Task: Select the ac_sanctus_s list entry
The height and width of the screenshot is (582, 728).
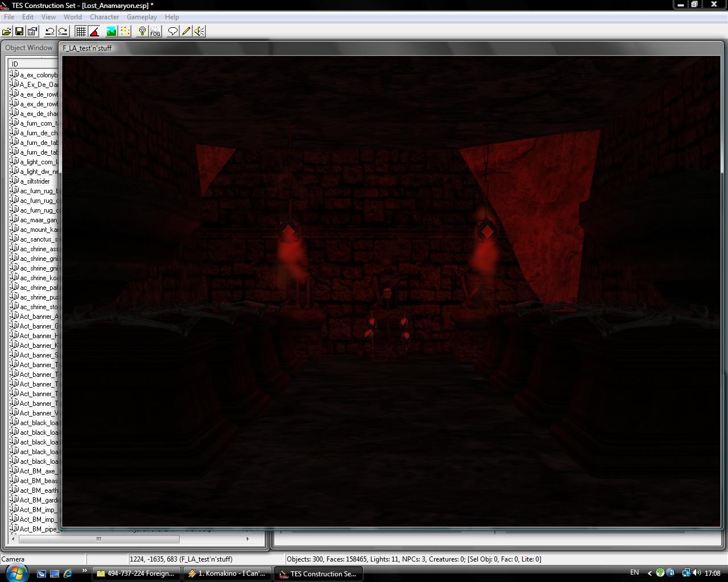Action: pos(34,239)
